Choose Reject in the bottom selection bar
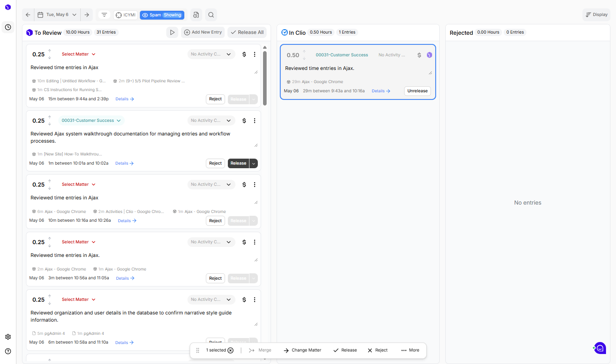This screenshot has width=616, height=364. (x=378, y=350)
